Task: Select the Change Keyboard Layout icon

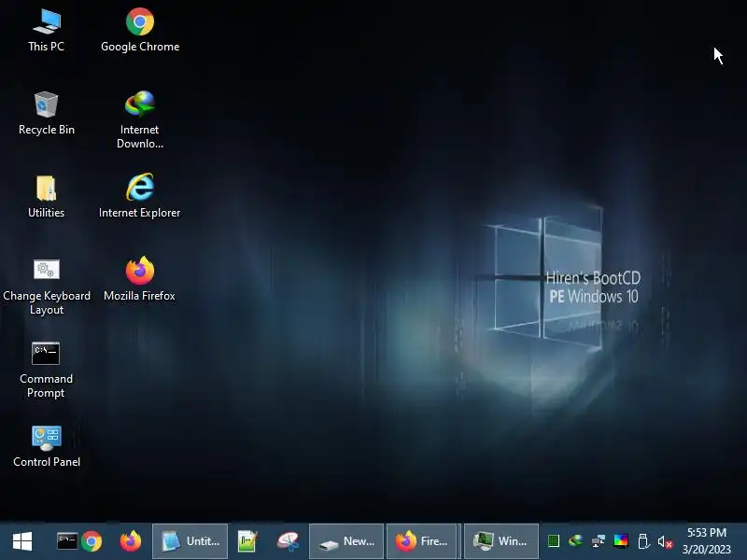Action: tap(46, 287)
